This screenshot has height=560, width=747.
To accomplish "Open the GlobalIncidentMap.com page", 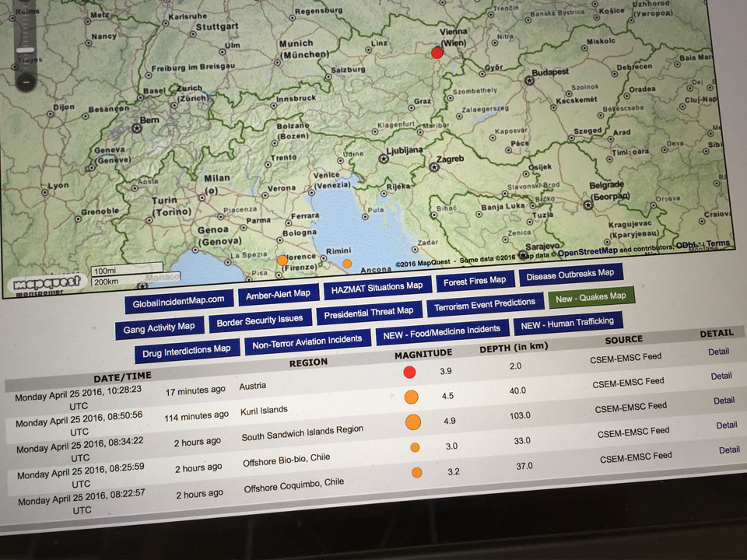I will [179, 301].
